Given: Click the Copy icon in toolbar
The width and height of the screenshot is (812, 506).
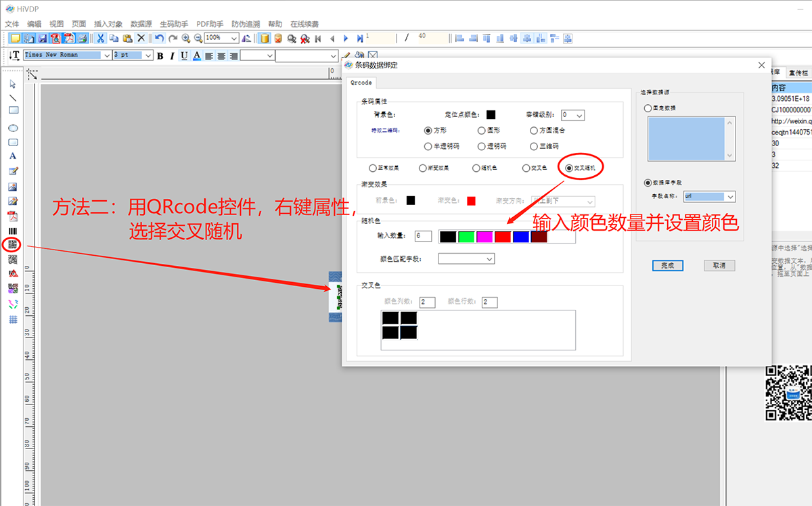Looking at the screenshot, I should (114, 39).
